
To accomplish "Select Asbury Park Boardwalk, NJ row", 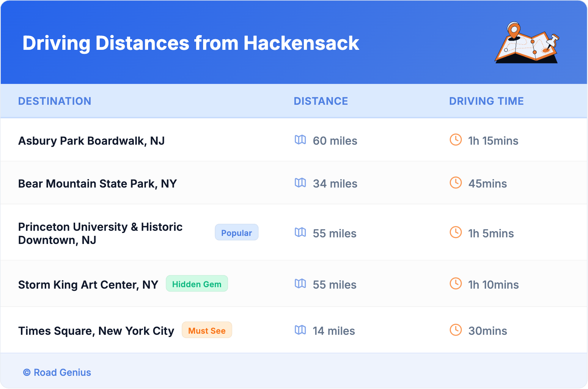I will point(91,141).
